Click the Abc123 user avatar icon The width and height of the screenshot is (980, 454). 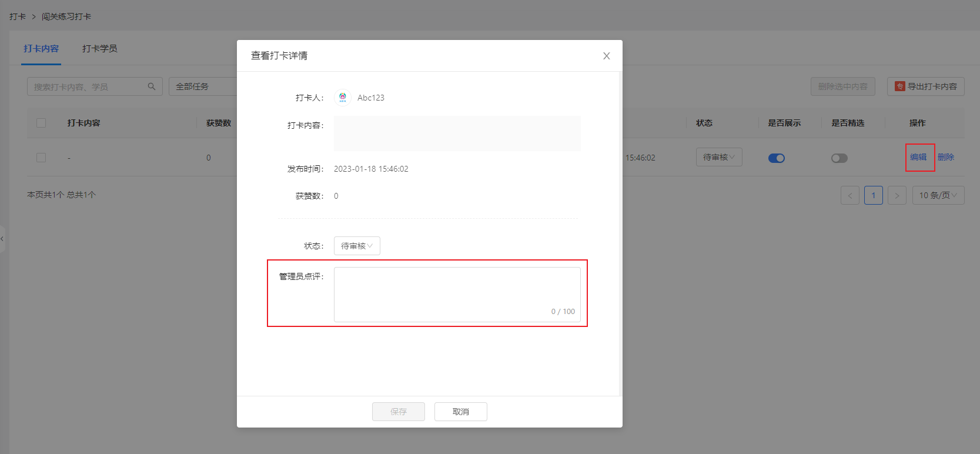(x=343, y=98)
